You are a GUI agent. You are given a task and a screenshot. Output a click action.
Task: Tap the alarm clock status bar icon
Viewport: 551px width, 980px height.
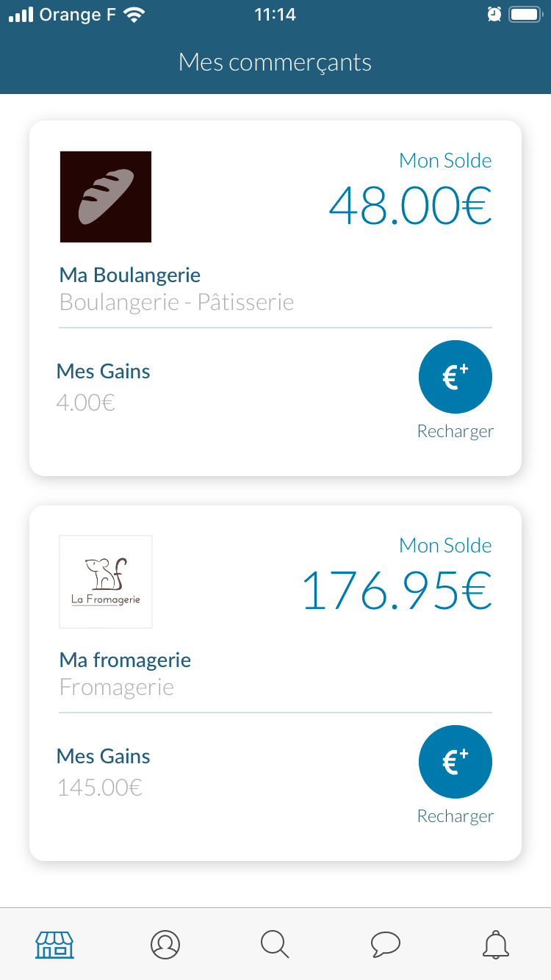click(494, 14)
